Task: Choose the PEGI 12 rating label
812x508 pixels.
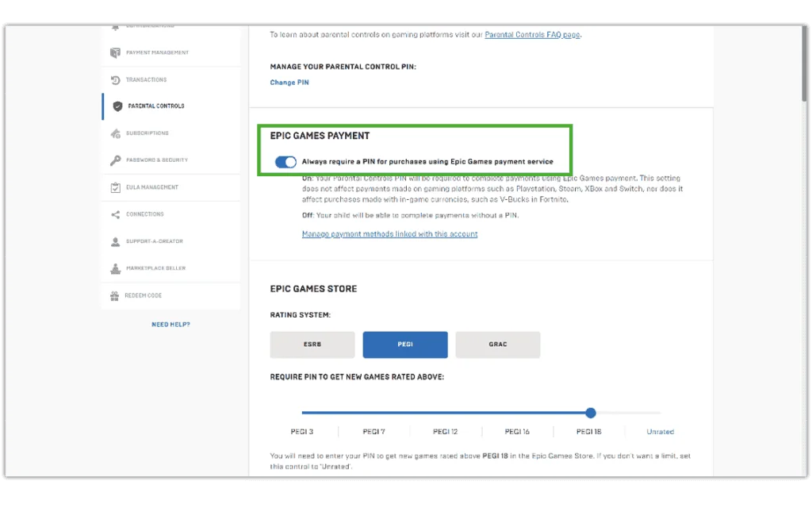Action: tap(446, 432)
